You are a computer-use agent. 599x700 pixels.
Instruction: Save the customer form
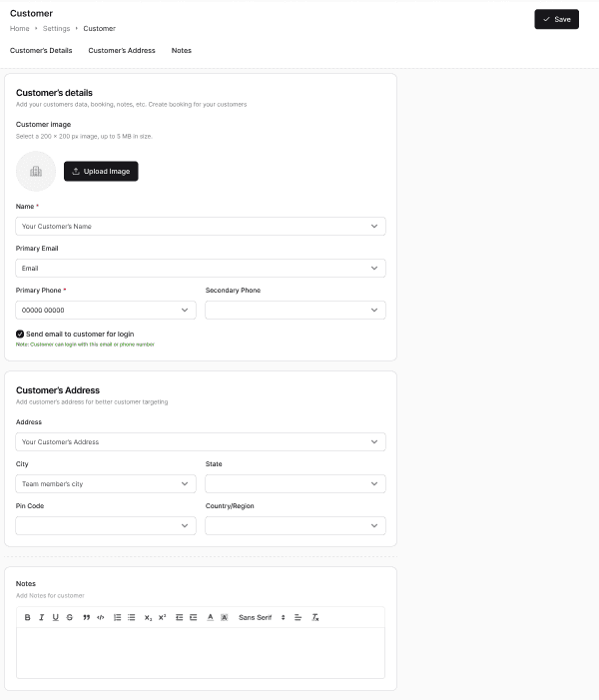(x=557, y=19)
